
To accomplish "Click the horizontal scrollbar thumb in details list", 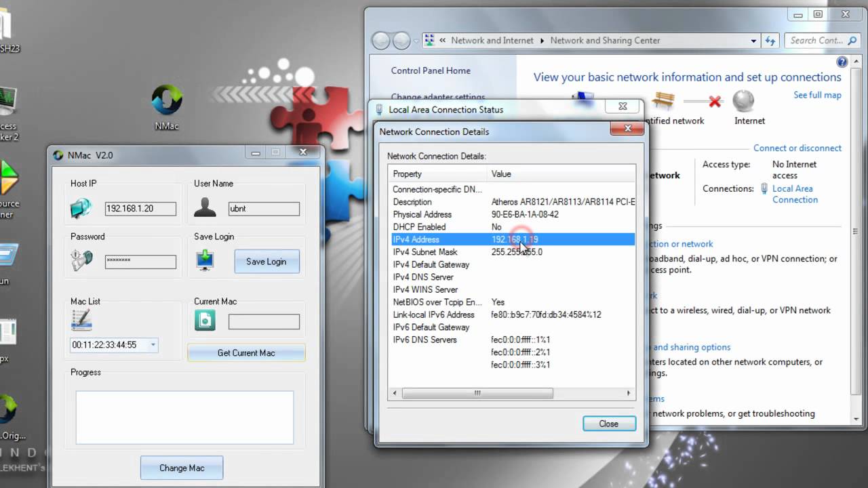I will [477, 393].
